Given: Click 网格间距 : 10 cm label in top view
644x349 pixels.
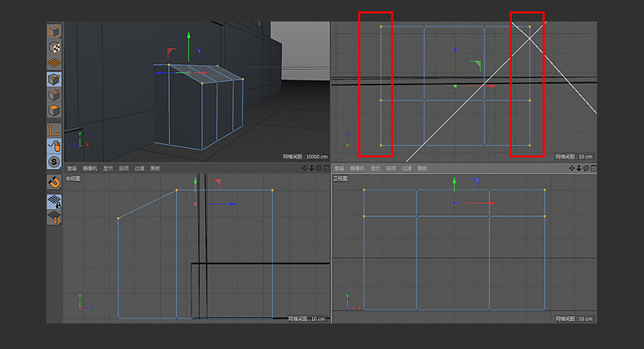Looking at the screenshot, I should tap(574, 157).
